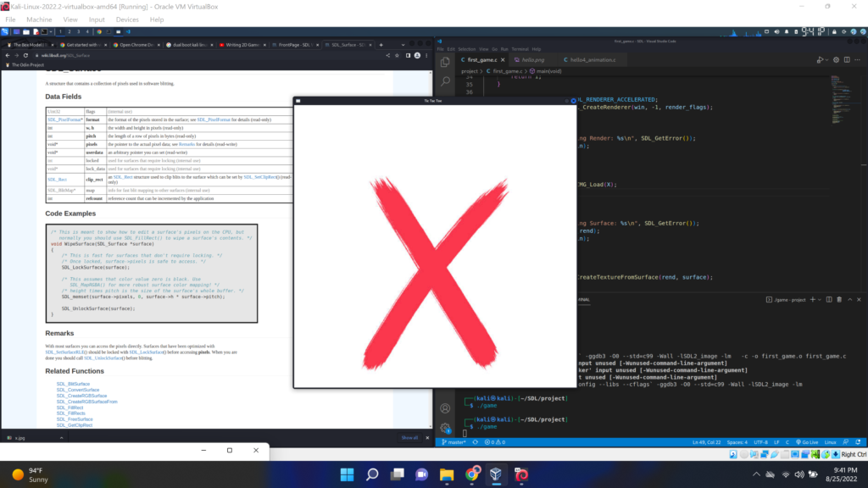Click the UTF-8 encoding status entry

click(x=760, y=442)
